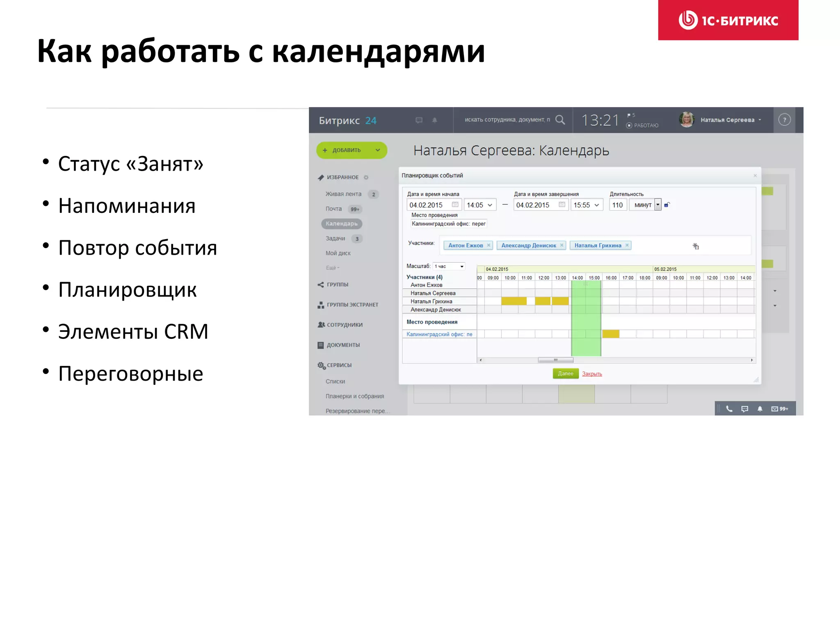Viewport: 840px width, 630px height.
Task: Remove participant Антон Ежков
Action: point(488,245)
